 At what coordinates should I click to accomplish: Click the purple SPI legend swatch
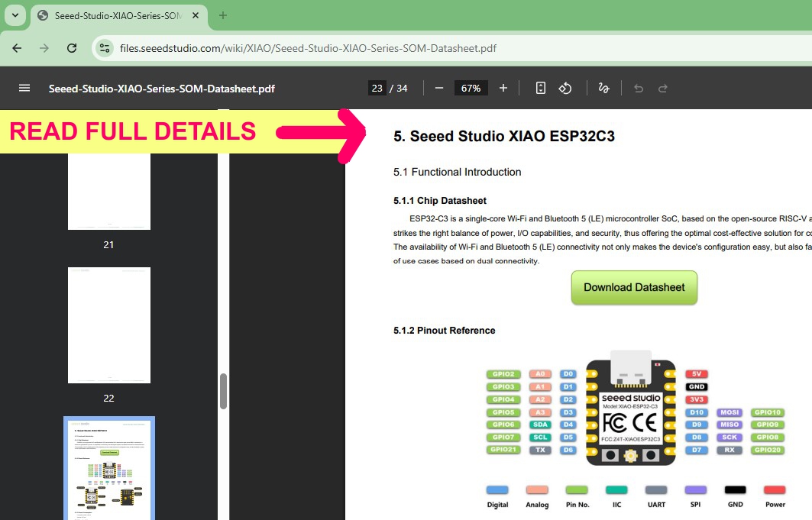pyautogui.click(x=695, y=490)
